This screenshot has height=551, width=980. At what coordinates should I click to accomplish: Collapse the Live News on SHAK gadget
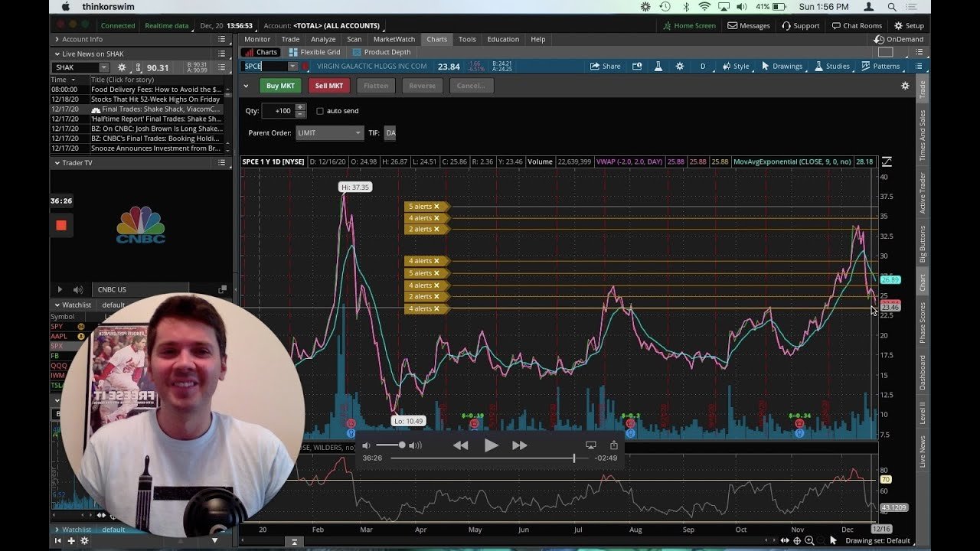[x=57, y=54]
